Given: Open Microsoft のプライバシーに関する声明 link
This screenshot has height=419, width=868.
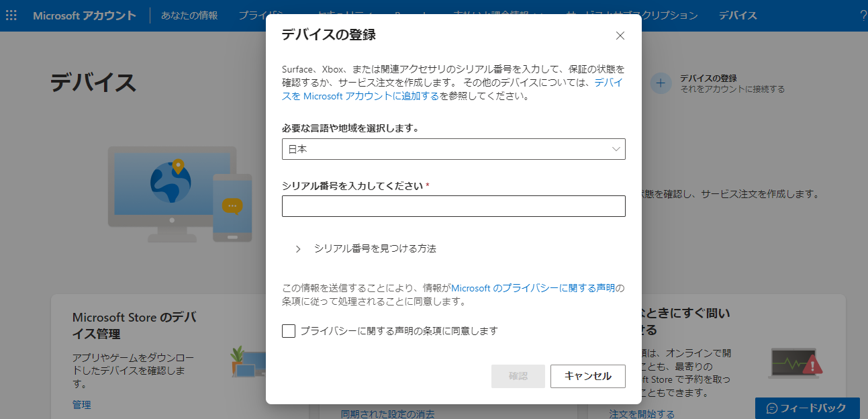Looking at the screenshot, I should (x=533, y=288).
